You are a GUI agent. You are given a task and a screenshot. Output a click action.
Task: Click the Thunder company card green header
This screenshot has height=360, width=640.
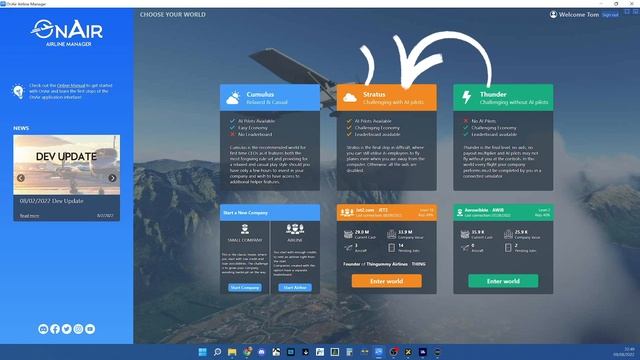point(503,213)
